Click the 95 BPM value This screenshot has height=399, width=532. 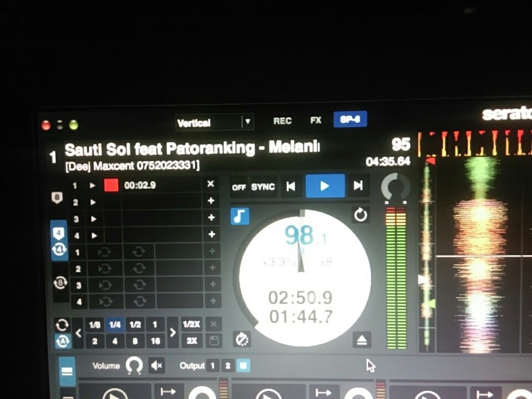point(401,145)
